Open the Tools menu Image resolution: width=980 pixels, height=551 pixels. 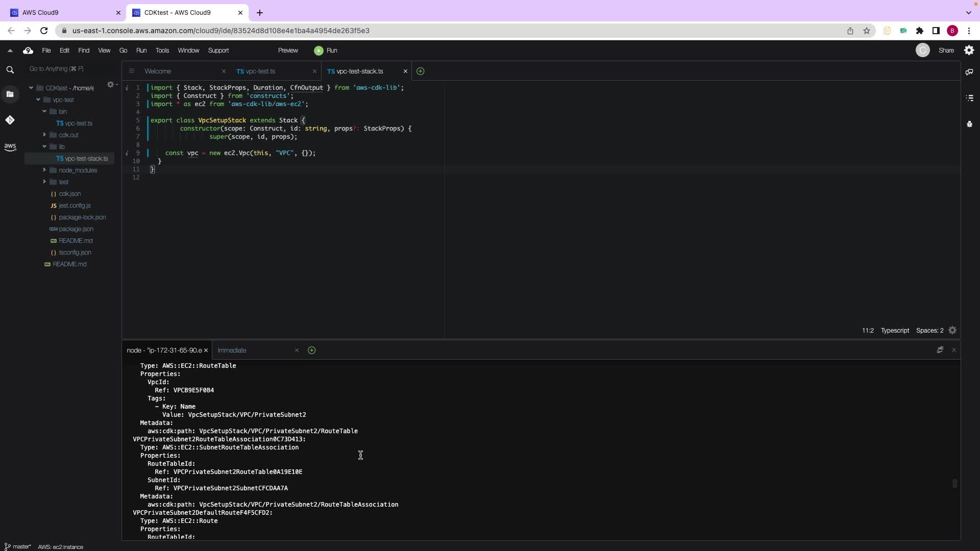pos(162,51)
